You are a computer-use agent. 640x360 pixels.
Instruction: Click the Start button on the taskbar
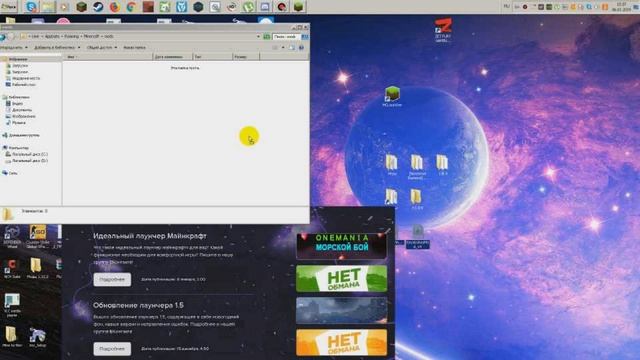click(9, 7)
